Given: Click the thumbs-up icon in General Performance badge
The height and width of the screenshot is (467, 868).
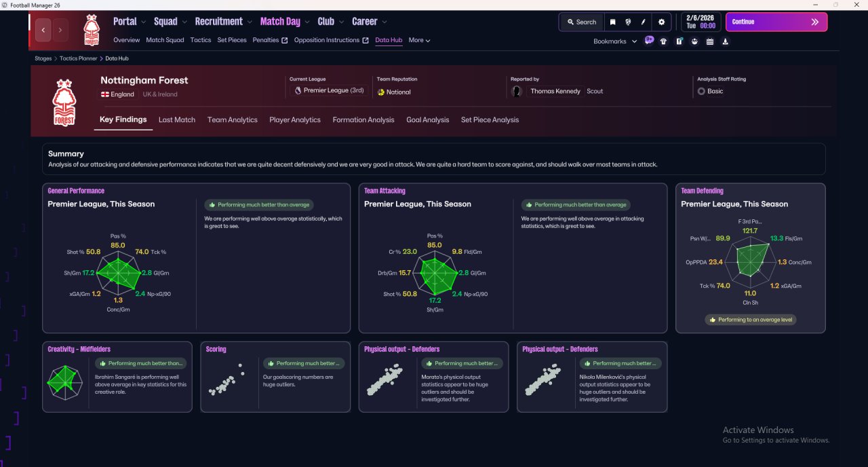Looking at the screenshot, I should (212, 204).
